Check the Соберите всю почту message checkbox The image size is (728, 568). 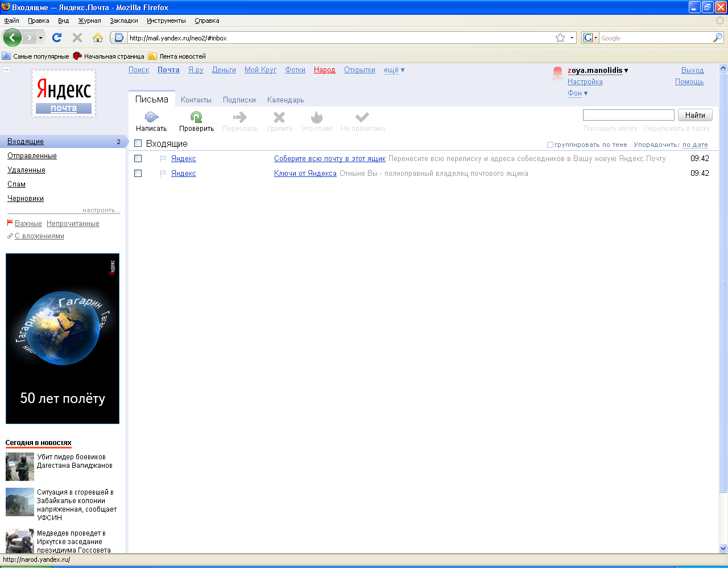(138, 159)
